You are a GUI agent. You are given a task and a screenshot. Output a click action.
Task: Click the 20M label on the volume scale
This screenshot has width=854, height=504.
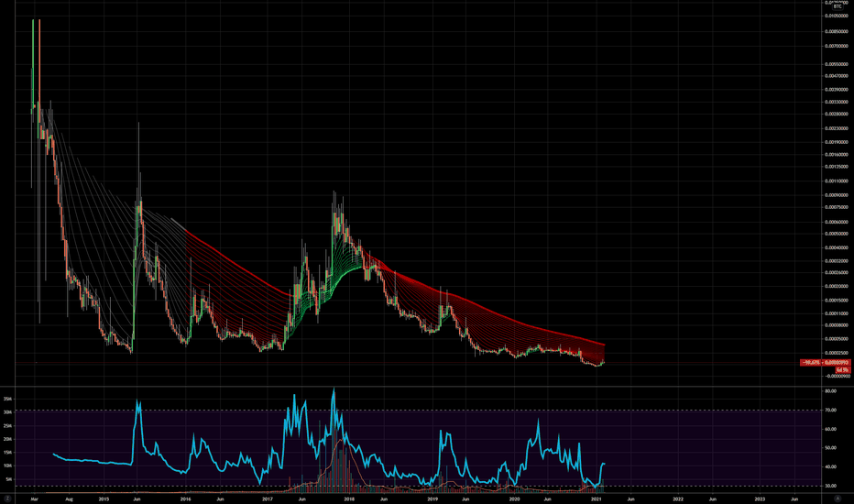click(7, 439)
